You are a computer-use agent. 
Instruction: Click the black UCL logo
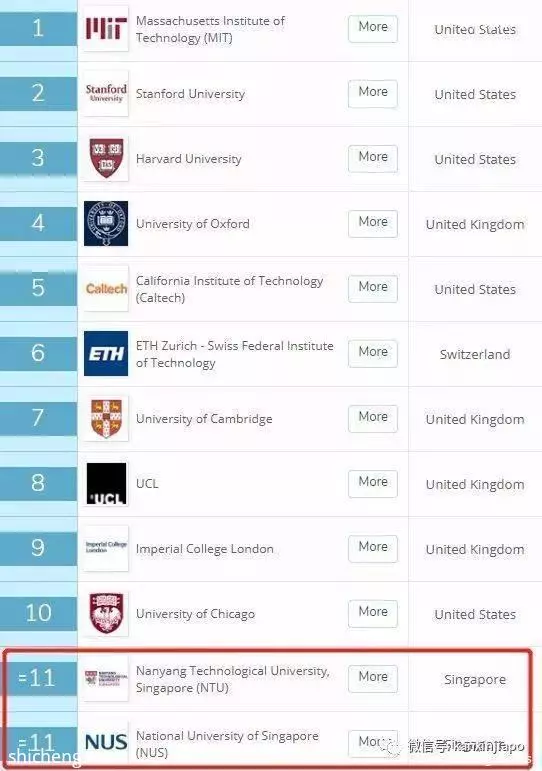[x=106, y=483]
